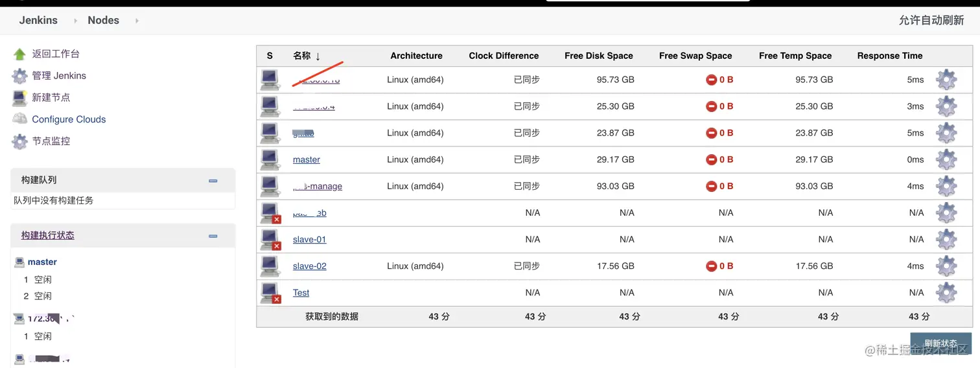This screenshot has width=980, height=368.
Task: Open Configure Clouds
Action: coord(69,119)
